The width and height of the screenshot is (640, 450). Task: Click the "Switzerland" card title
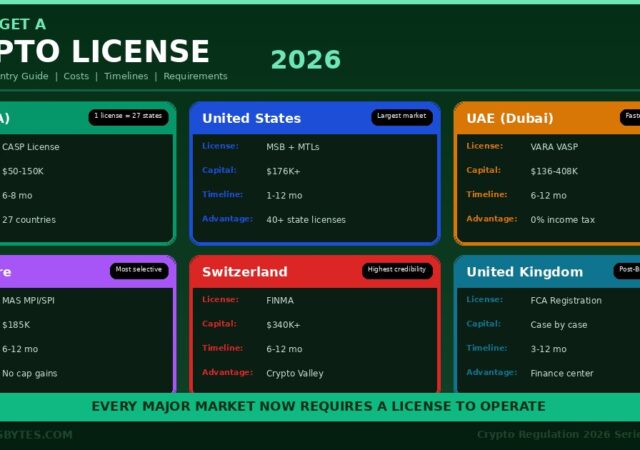point(245,272)
